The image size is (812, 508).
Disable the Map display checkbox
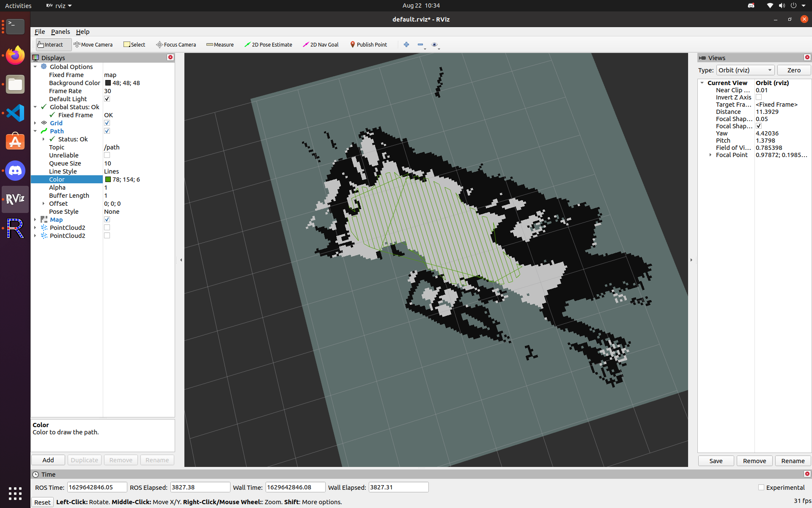107,219
